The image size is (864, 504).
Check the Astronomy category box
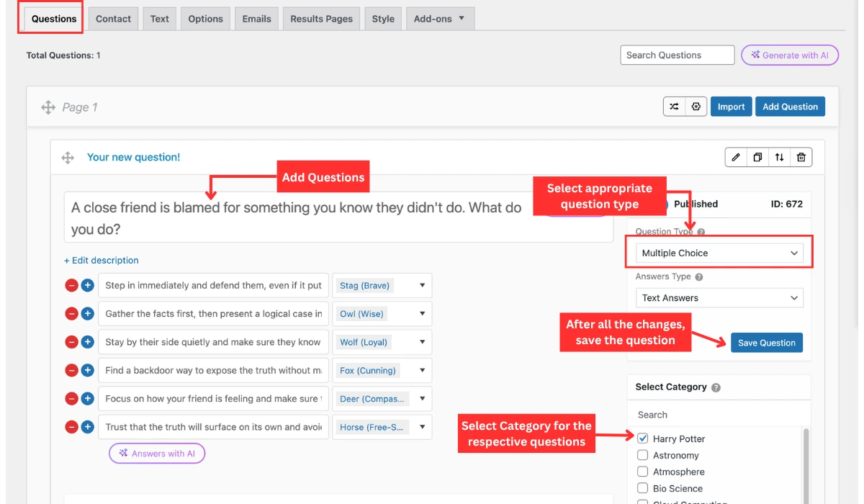[643, 455]
